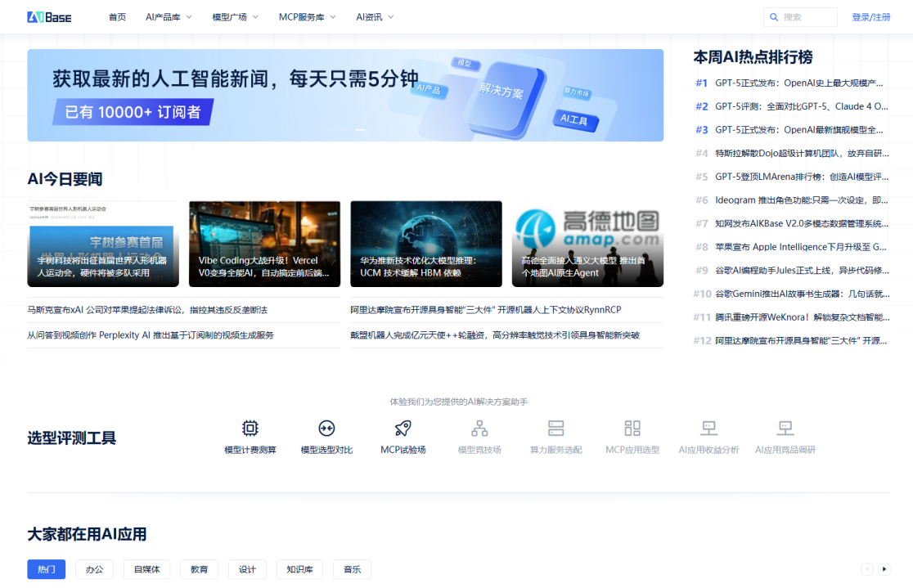
Task: Open the 华为 UCM technology news card
Action: coord(426,244)
